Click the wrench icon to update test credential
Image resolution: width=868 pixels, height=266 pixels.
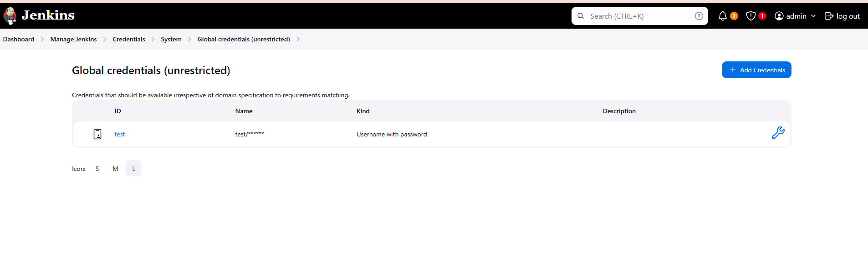click(x=778, y=133)
